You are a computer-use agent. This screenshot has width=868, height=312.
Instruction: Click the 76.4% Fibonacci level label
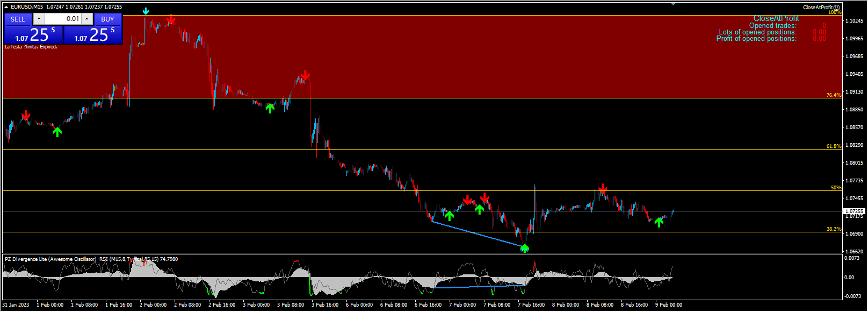pyautogui.click(x=834, y=95)
